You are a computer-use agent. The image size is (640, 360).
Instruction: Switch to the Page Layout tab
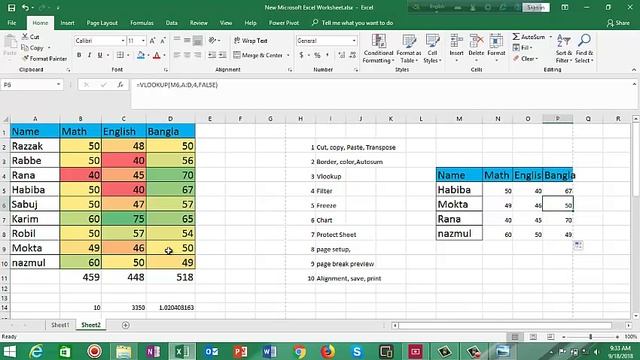[x=102, y=23]
